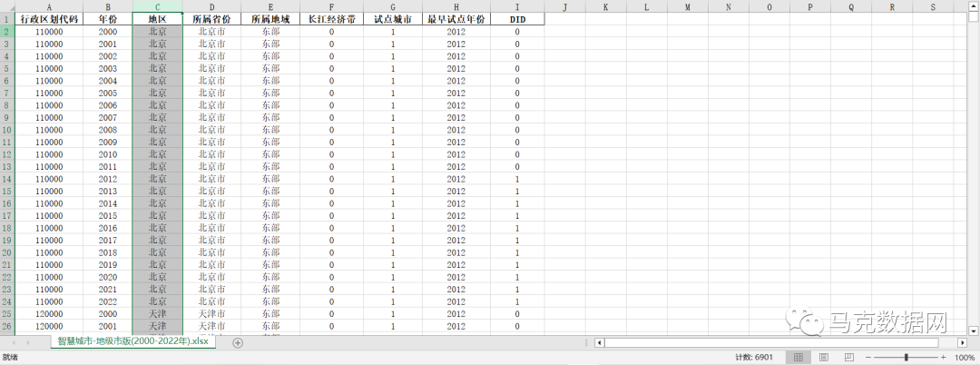The width and height of the screenshot is (980, 365).
Task: Click the 天津 cell in row 25
Action: (158, 314)
